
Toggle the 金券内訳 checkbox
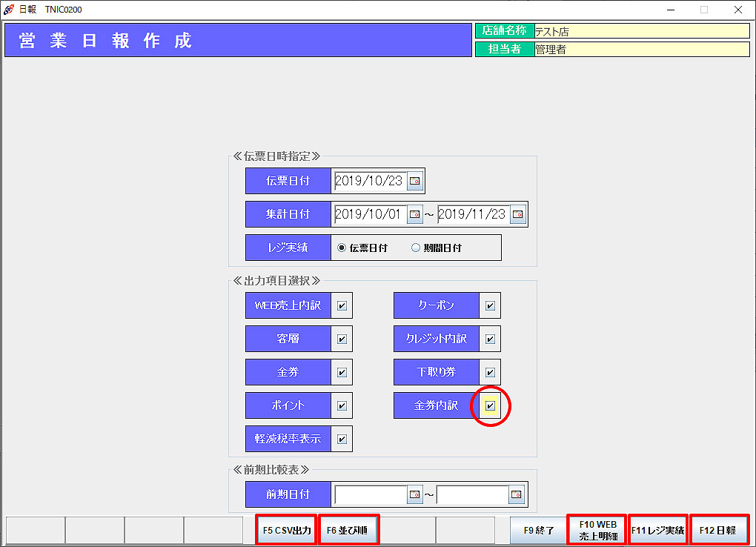[490, 405]
